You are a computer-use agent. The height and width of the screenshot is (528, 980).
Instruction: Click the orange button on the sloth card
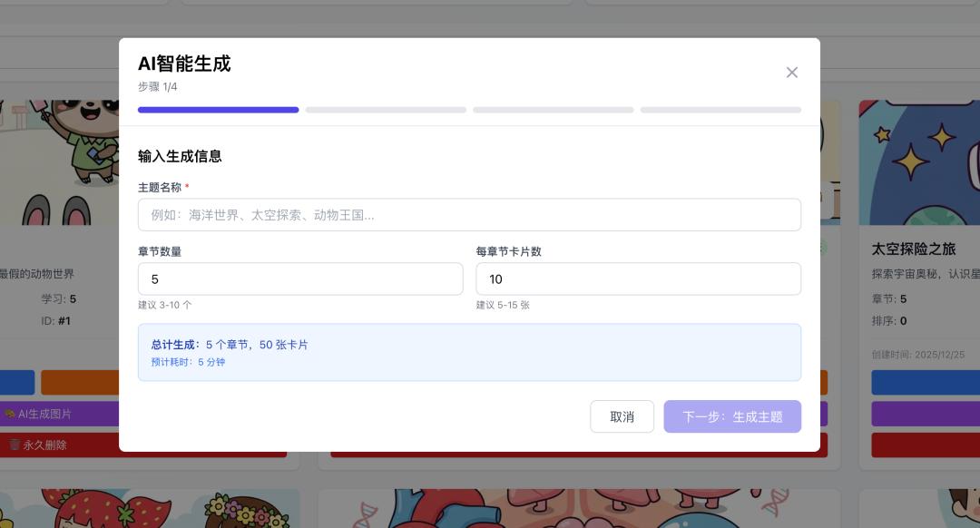tap(80, 383)
